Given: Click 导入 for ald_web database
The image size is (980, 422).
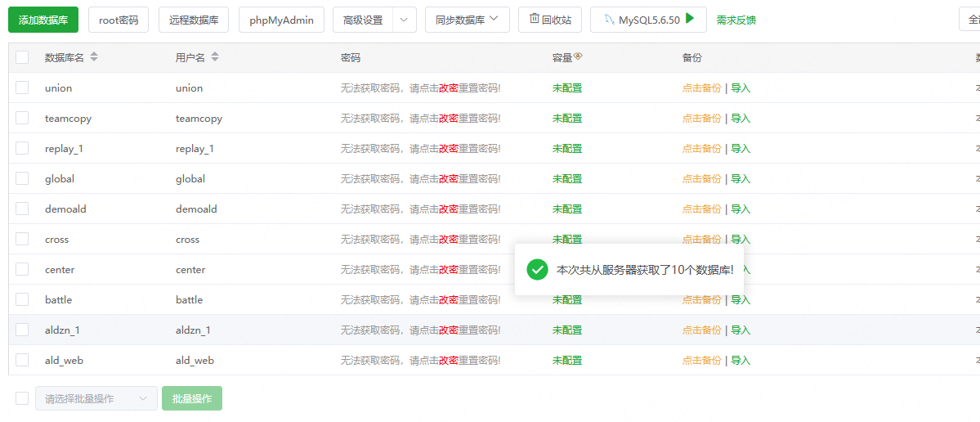Looking at the screenshot, I should tap(741, 361).
